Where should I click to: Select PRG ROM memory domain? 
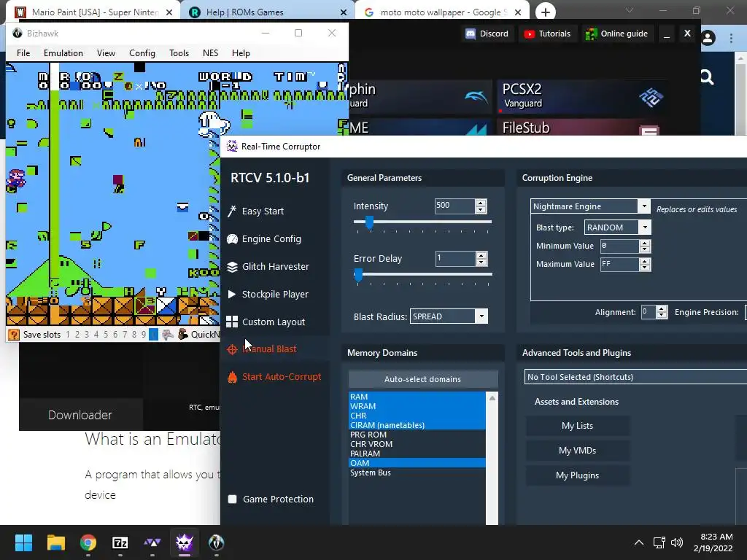[417, 435]
